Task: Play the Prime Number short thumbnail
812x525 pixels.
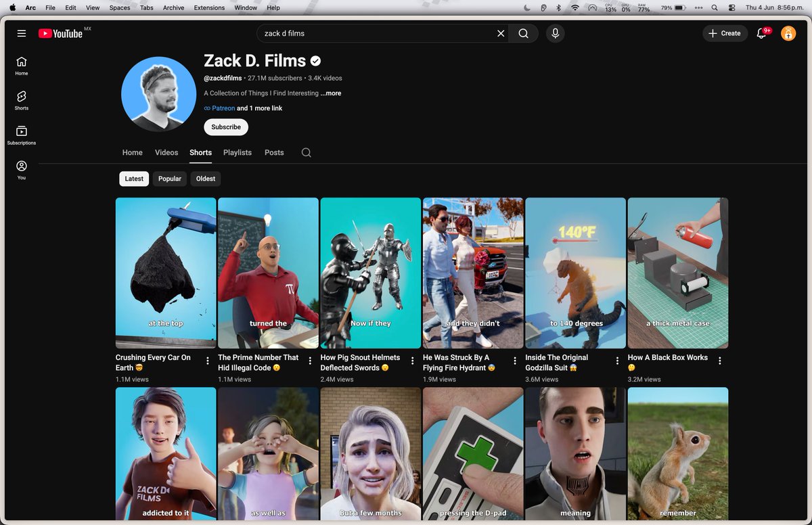Action: (268, 273)
